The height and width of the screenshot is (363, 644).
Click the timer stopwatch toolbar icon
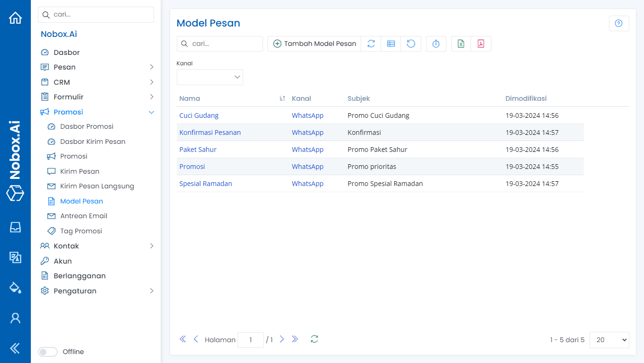coord(436,44)
